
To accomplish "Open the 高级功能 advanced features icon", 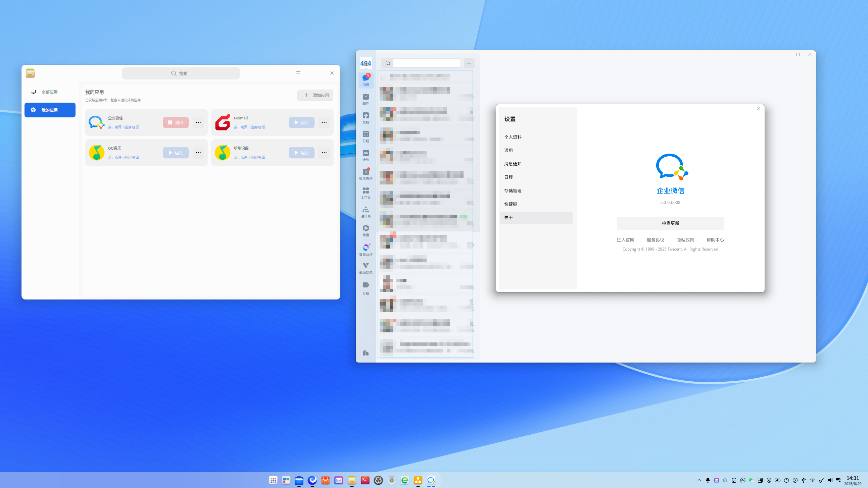I will pos(366,269).
